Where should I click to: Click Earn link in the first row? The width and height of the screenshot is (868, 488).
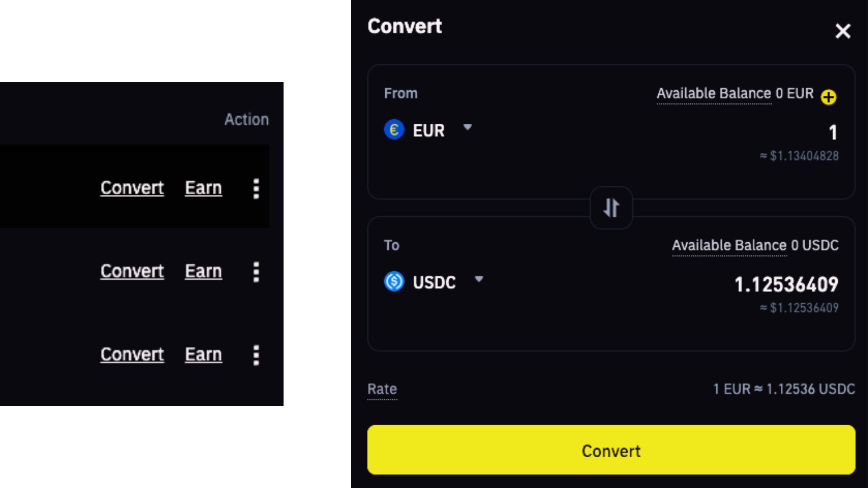point(203,188)
